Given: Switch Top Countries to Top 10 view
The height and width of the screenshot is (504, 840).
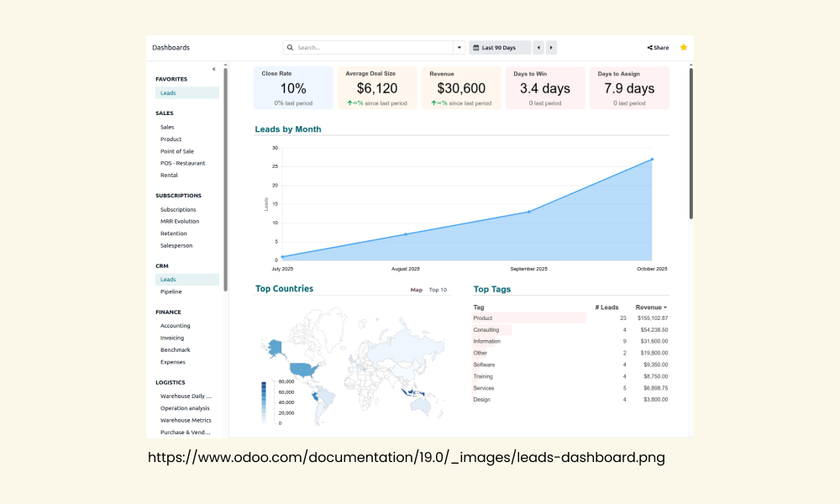Looking at the screenshot, I should (x=438, y=290).
